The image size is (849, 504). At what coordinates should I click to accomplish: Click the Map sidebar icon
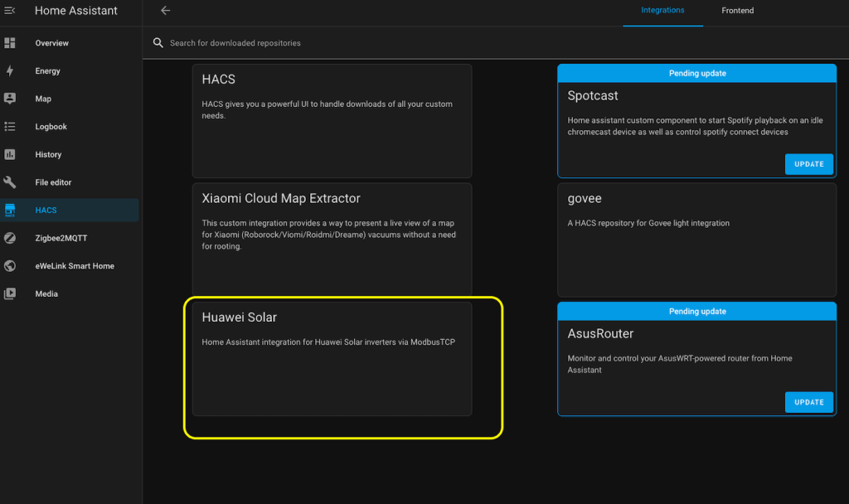click(x=10, y=99)
